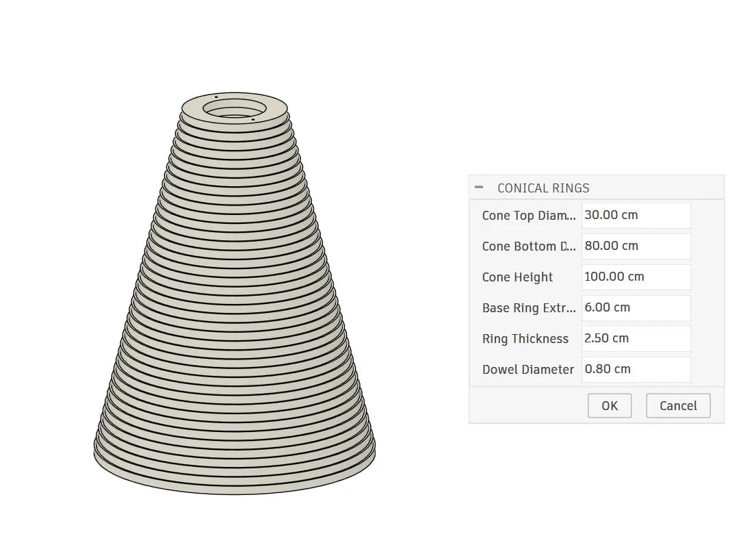Select the Cone Height label
The image size is (756, 545).
[517, 277]
